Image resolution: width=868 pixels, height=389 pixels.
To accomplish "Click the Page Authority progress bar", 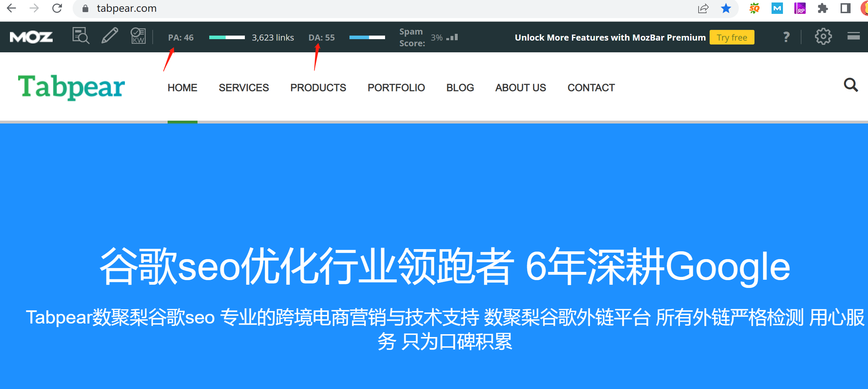I will 227,37.
